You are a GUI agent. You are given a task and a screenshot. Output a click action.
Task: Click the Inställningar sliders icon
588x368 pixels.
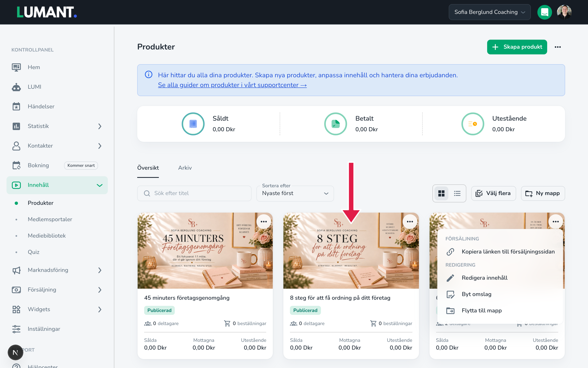(16, 329)
